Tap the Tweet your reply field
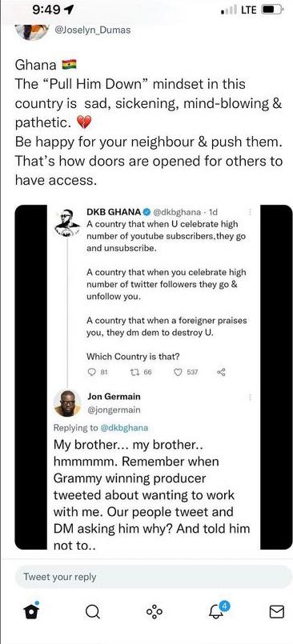This screenshot has width=293, height=644. (x=154, y=577)
